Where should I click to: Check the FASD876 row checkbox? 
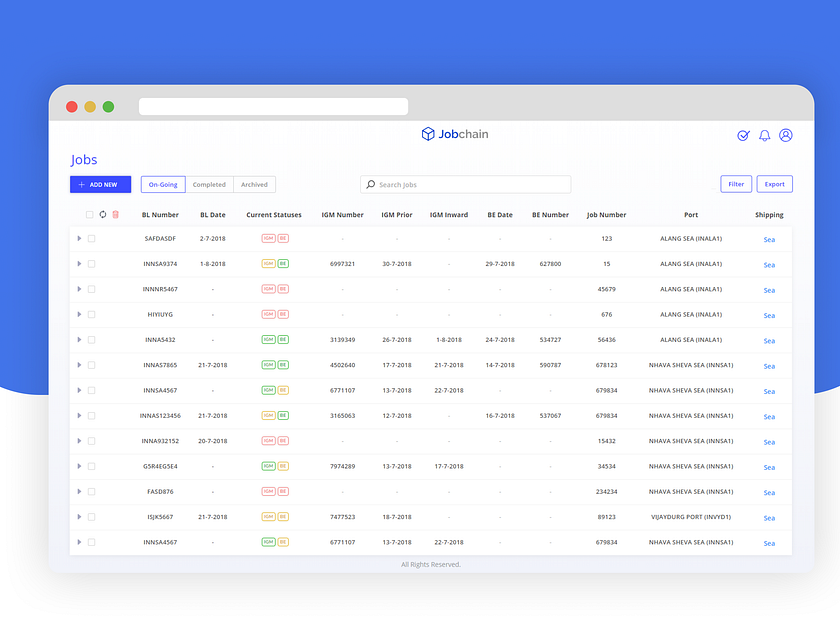(91, 491)
